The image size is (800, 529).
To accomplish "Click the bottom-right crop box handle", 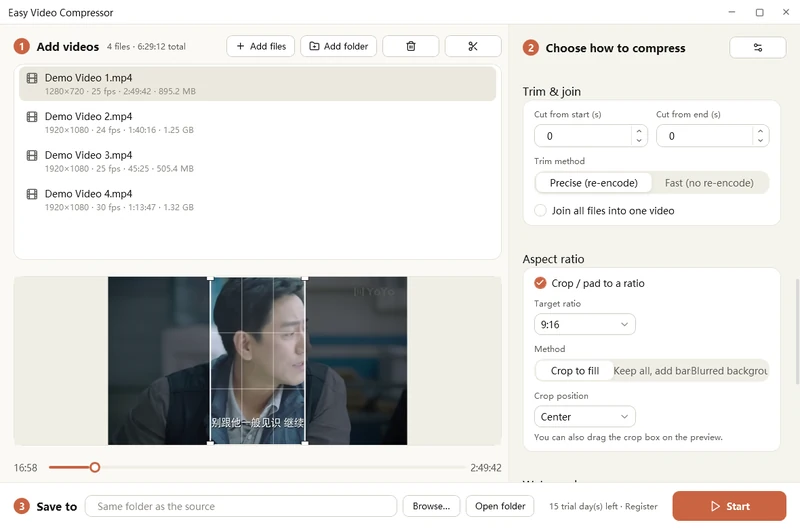I will click(305, 443).
